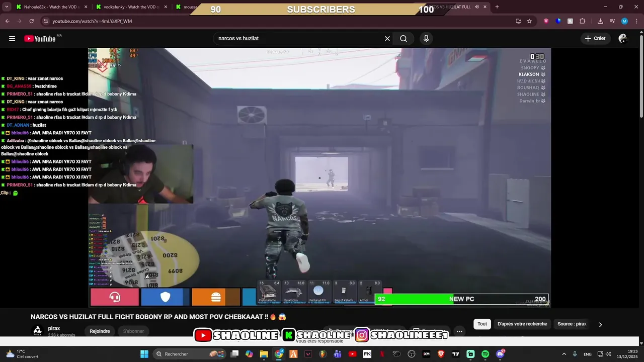Open YouTube account avatar menu

click(x=623, y=39)
